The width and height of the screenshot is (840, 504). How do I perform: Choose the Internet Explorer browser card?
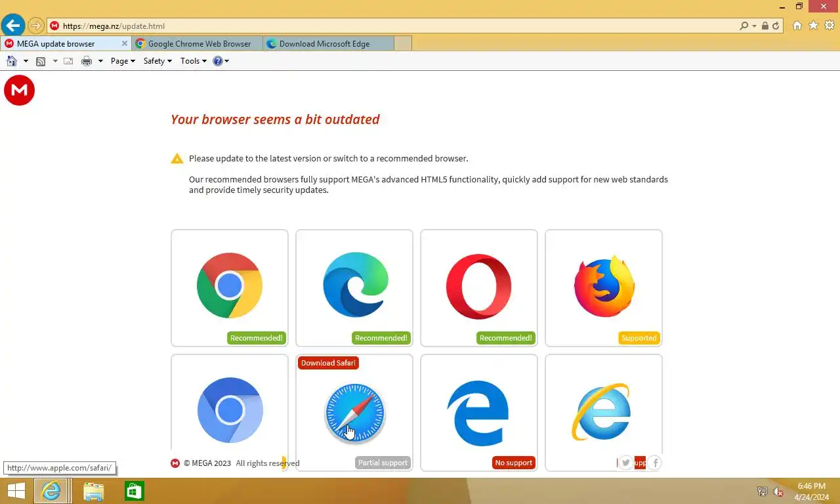[604, 413]
